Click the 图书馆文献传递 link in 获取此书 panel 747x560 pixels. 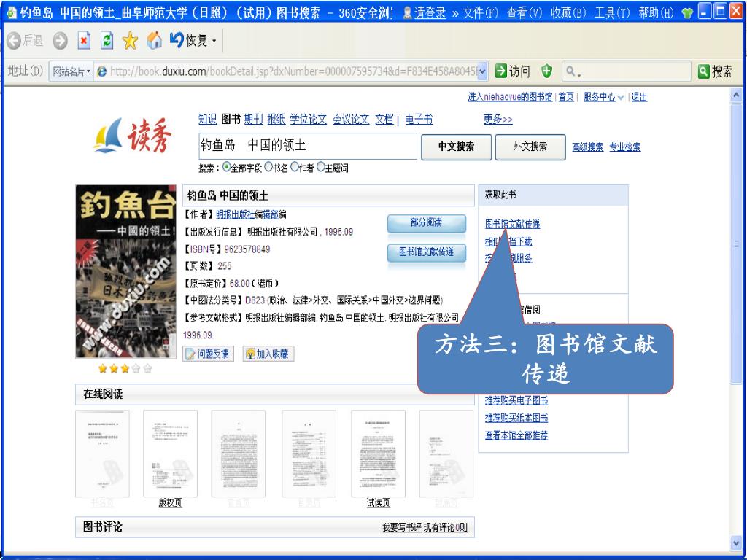pyautogui.click(x=513, y=224)
